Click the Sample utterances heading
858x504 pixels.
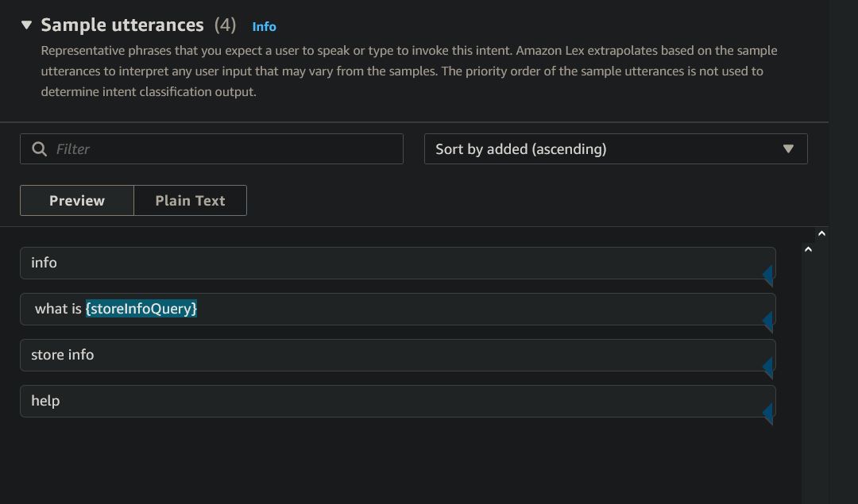click(x=122, y=25)
